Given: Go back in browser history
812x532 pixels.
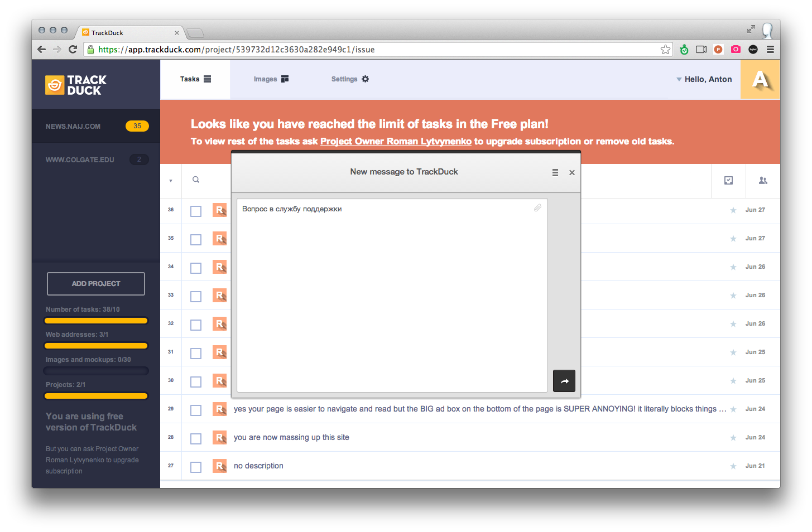Looking at the screenshot, I should 41,49.
